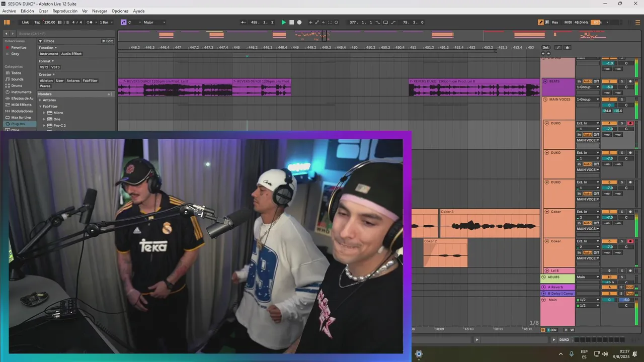Open Favoritos collection in browser
644x362 pixels.
click(x=19, y=47)
